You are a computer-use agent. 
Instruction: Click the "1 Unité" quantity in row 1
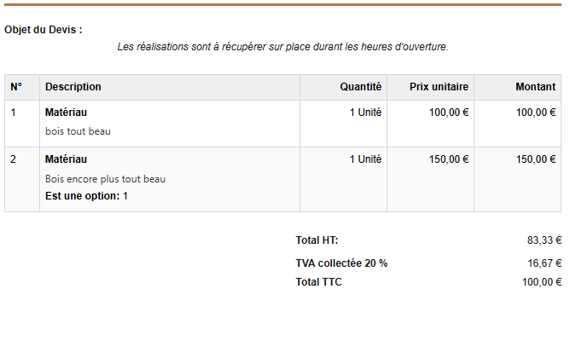[365, 113]
